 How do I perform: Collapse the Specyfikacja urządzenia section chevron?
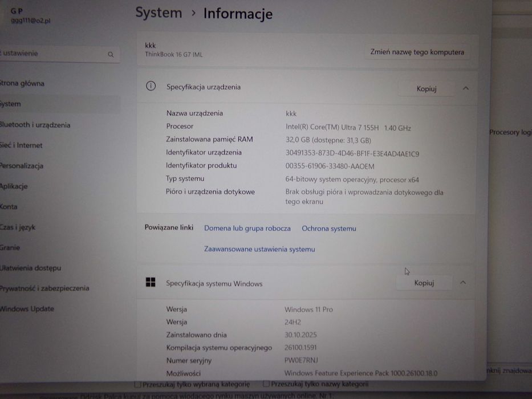click(466, 88)
